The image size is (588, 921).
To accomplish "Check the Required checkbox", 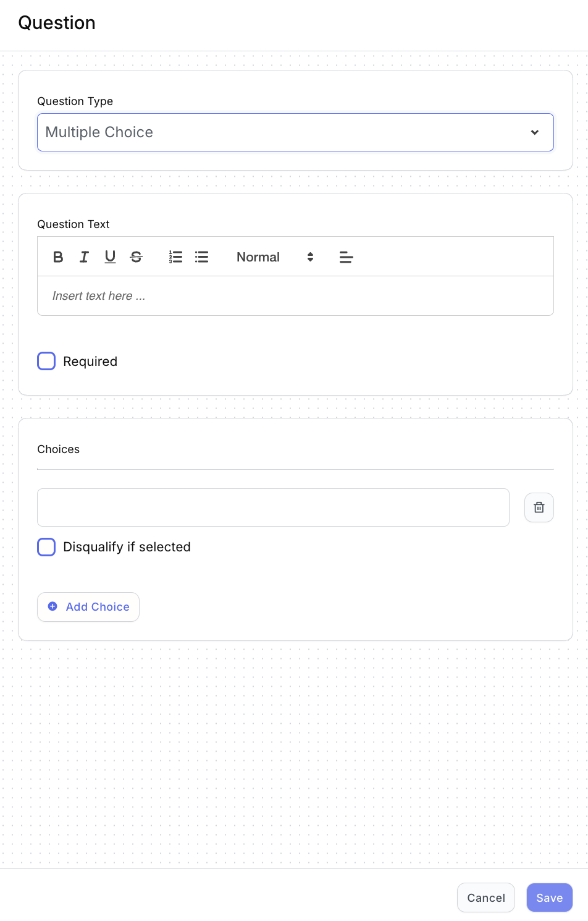I will click(46, 361).
